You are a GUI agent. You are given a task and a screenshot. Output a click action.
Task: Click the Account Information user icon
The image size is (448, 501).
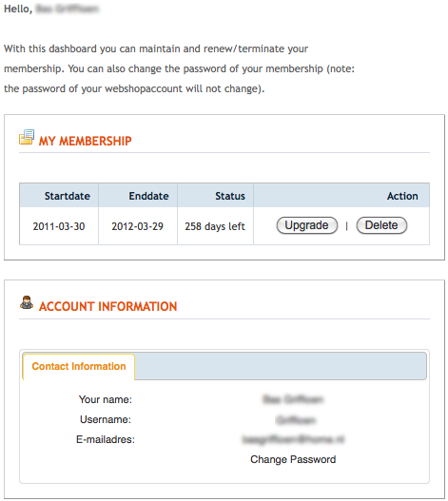[x=27, y=302]
